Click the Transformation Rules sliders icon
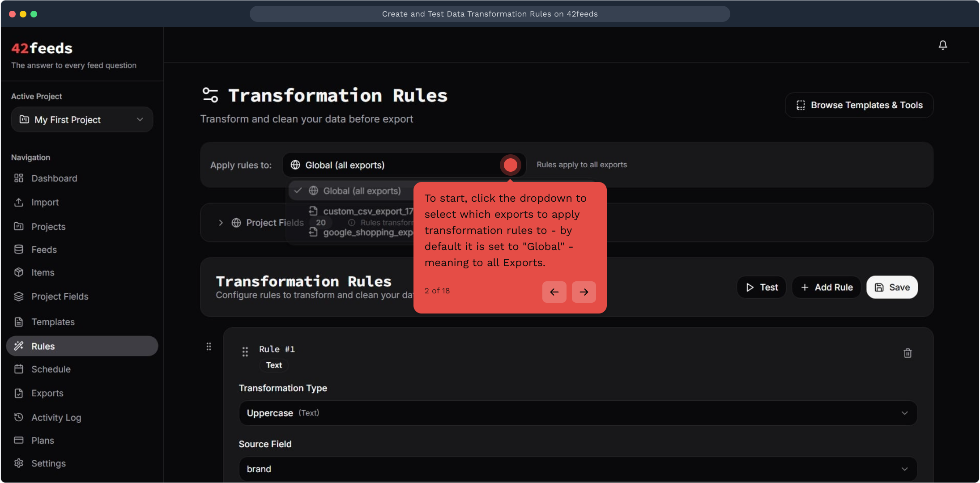Image resolution: width=980 pixels, height=483 pixels. pyautogui.click(x=210, y=95)
